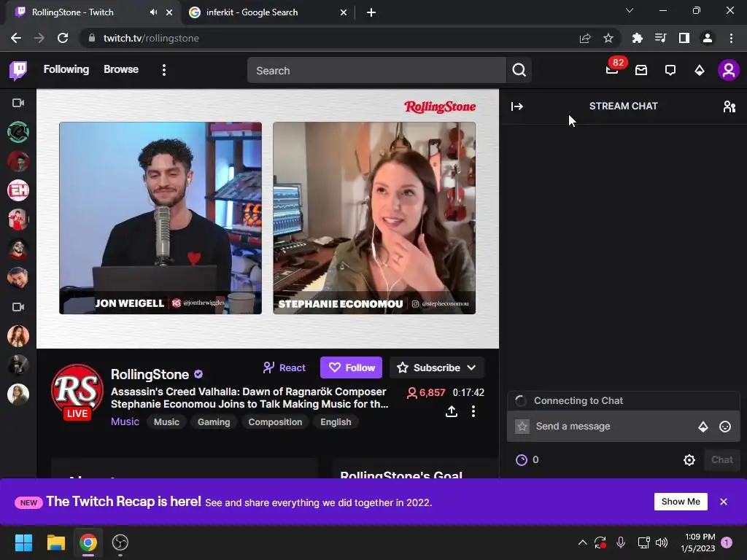Open the Browse page
747x560 pixels.
pos(121,69)
